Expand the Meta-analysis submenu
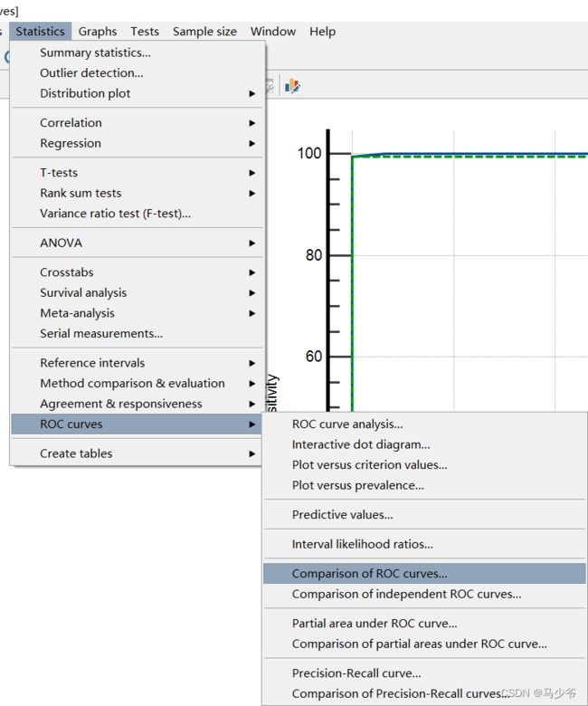This screenshot has height=706, width=588. [138, 313]
